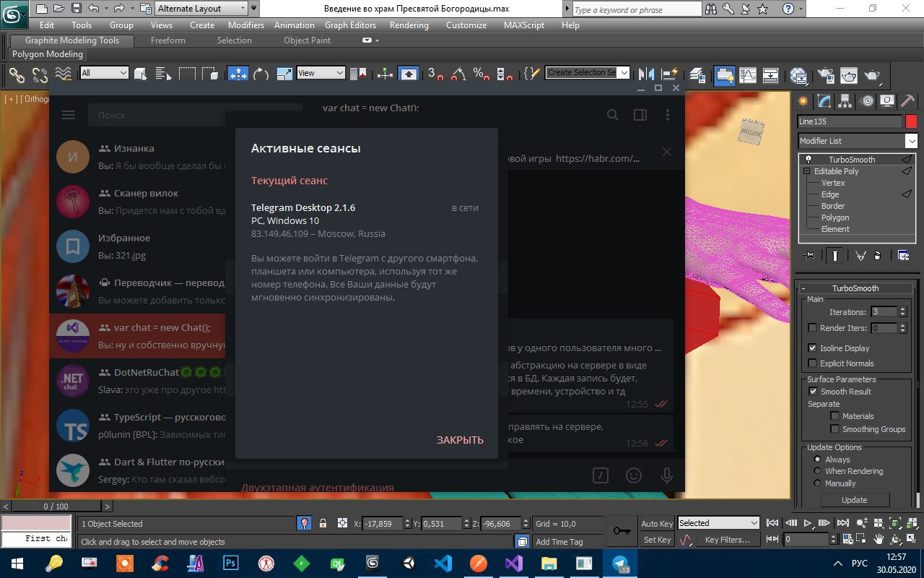Screen dimensions: 924x578
Task: Select the Always update radio option
Action: tap(817, 460)
